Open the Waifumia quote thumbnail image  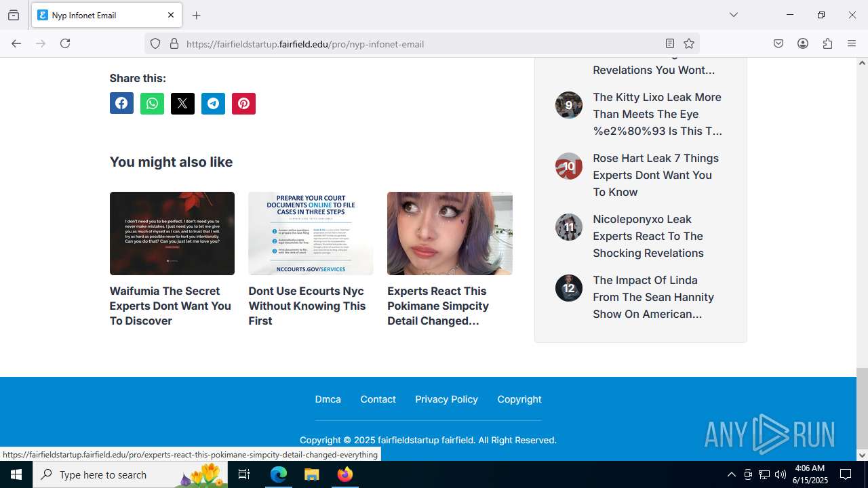coord(172,233)
